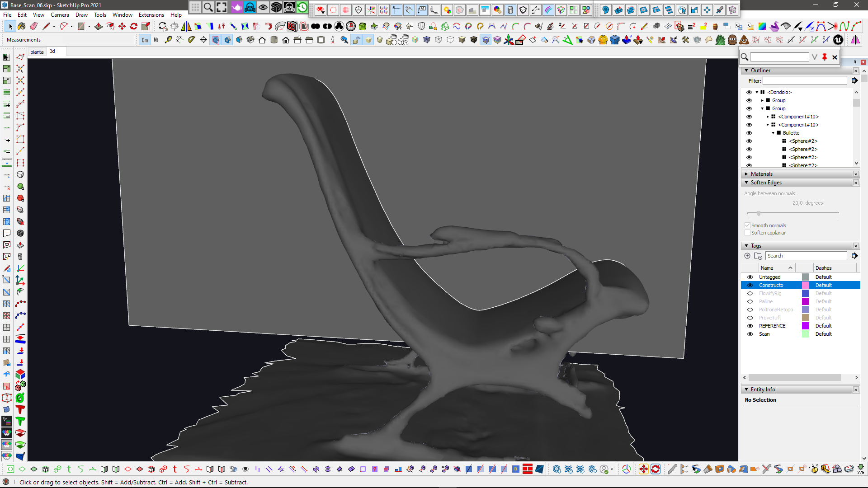Collapse the Bullette group in Outliner
Viewport: 868px width, 488px height.
pyautogui.click(x=773, y=133)
